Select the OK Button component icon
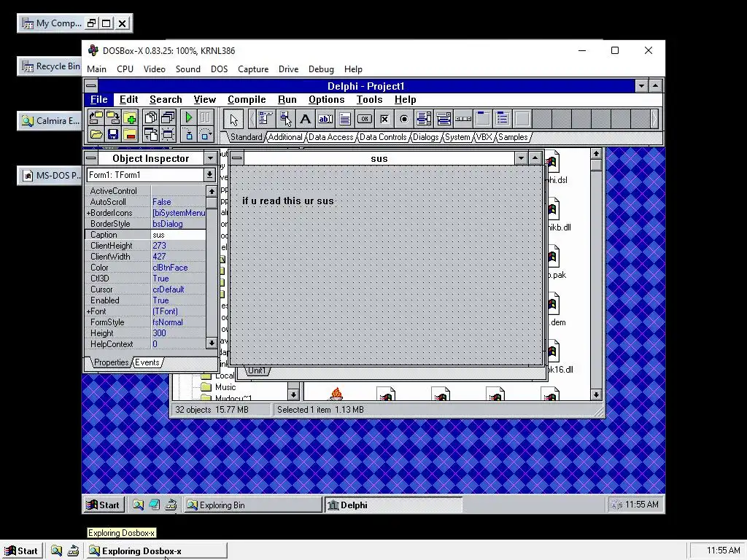The image size is (747, 560). [x=365, y=119]
